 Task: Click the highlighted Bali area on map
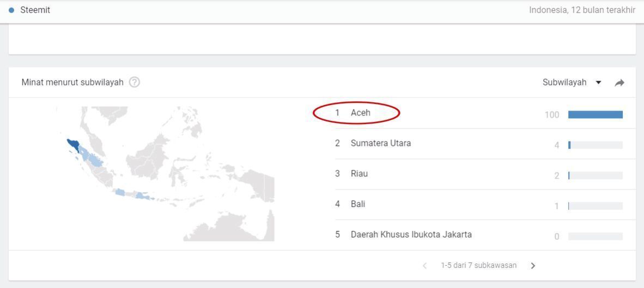pos(152,199)
